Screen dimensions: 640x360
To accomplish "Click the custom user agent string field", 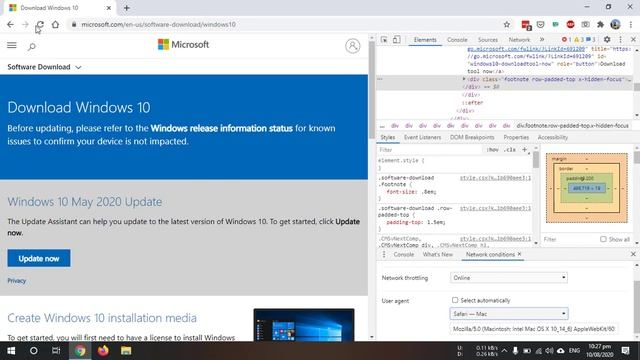I will [x=533, y=329].
